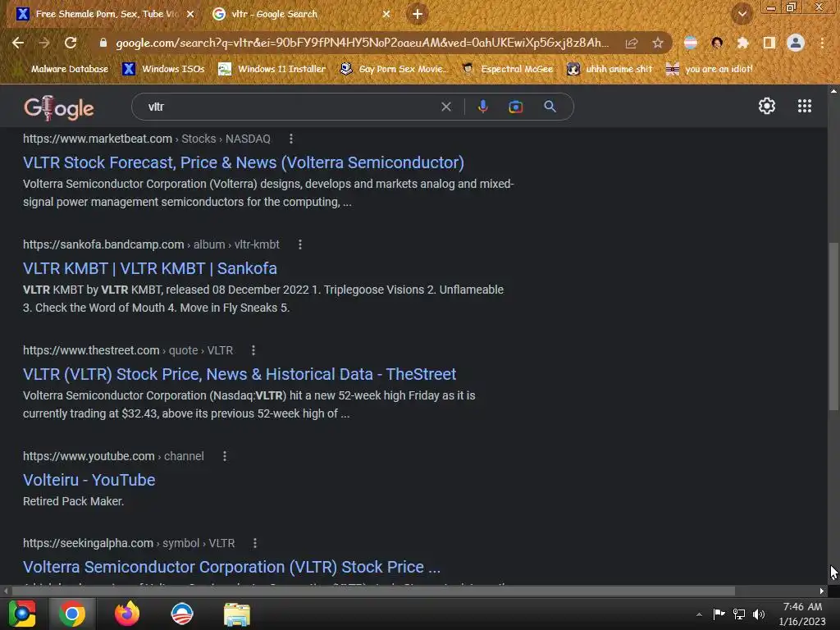The width and height of the screenshot is (840, 630).
Task: Click the marketbeat.com breadcrumb URL text
Action: tap(147, 139)
